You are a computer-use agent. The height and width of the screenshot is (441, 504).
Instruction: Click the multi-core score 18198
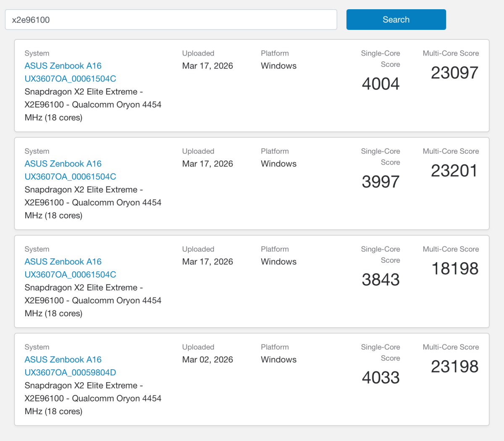455,269
